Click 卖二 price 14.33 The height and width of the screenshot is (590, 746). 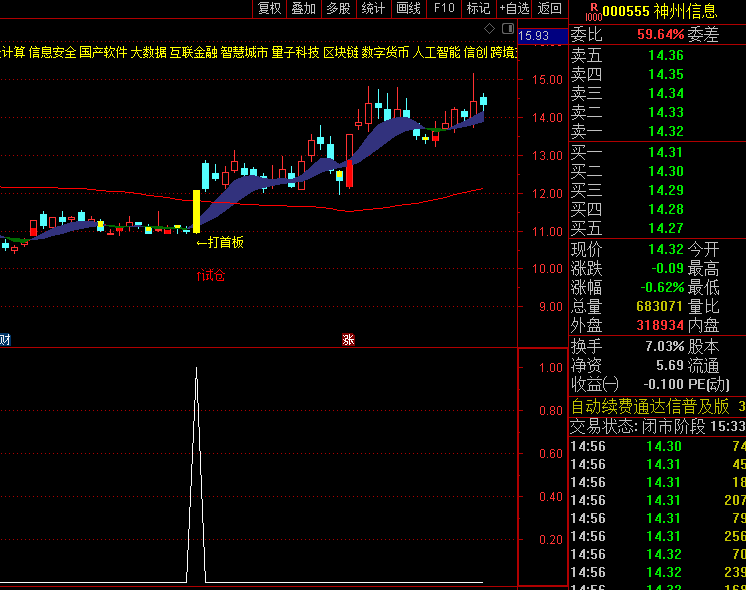(x=666, y=113)
